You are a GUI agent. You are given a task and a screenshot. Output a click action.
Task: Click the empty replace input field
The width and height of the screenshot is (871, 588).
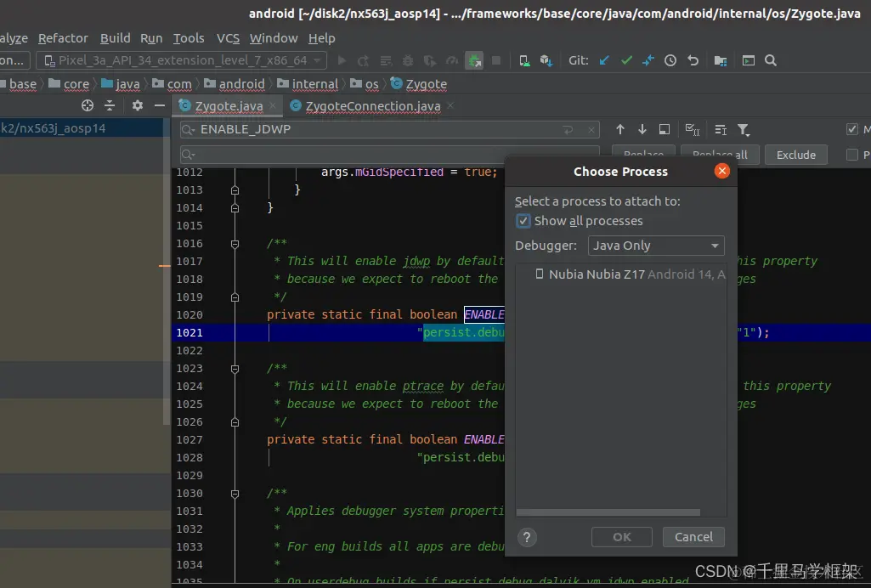(x=389, y=155)
